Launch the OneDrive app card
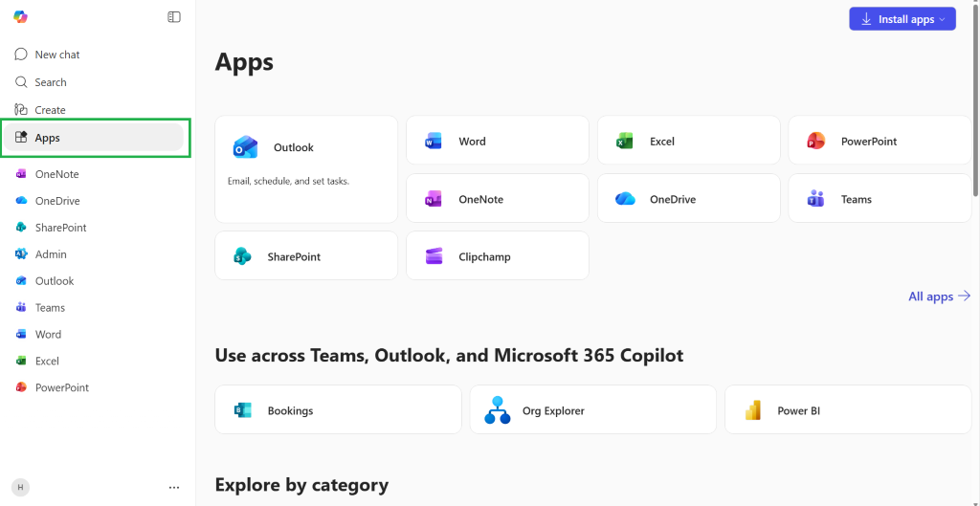Screen dimensions: 980x506 click(689, 199)
